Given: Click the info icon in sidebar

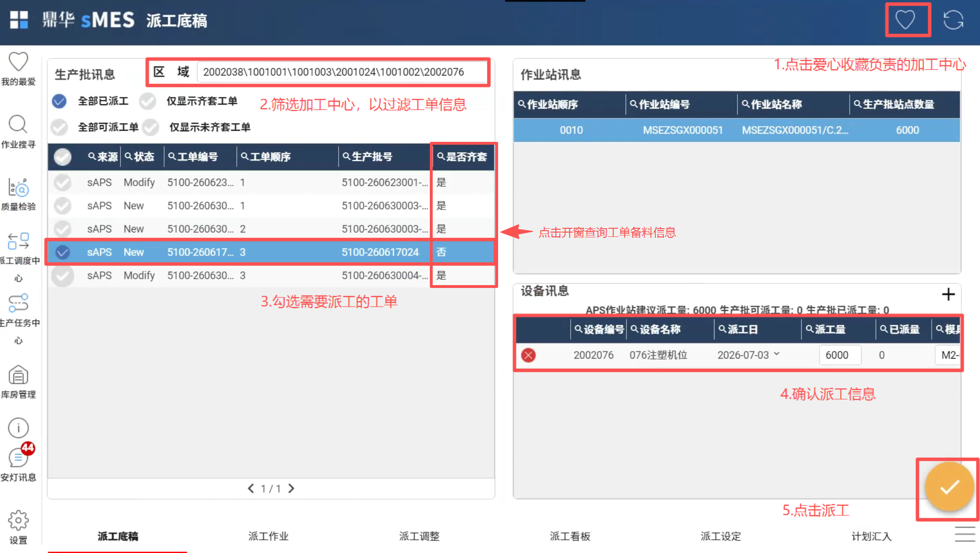Looking at the screenshot, I should click(x=18, y=428).
